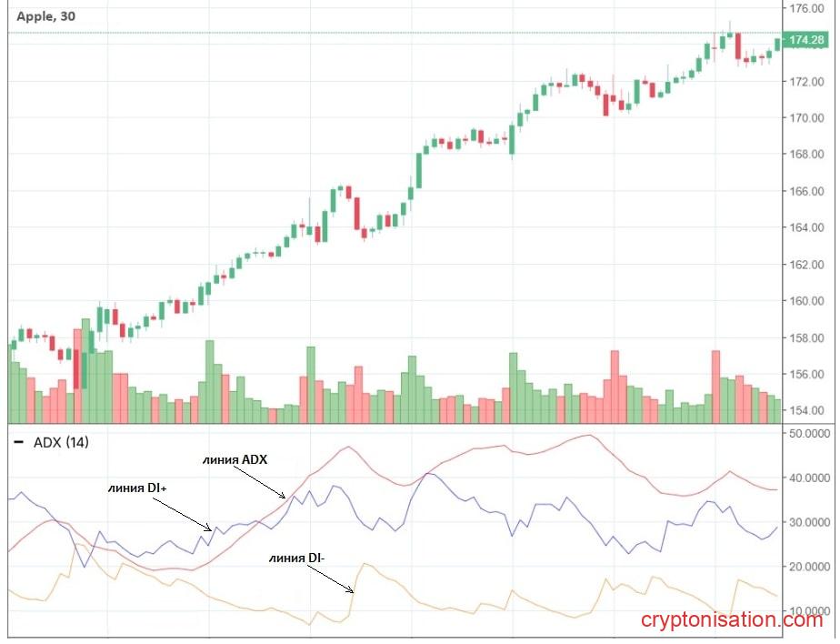Viewport: 840px width, 644px height.
Task: Click the 'линия ADX' annotation label
Action: pyautogui.click(x=235, y=459)
